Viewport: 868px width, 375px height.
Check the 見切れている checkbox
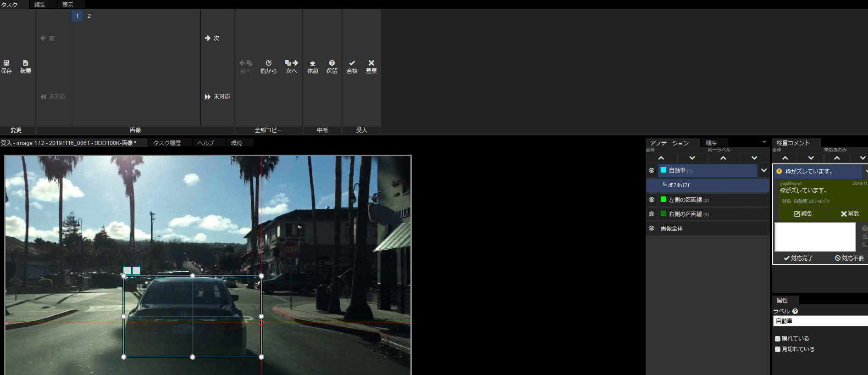click(x=778, y=349)
